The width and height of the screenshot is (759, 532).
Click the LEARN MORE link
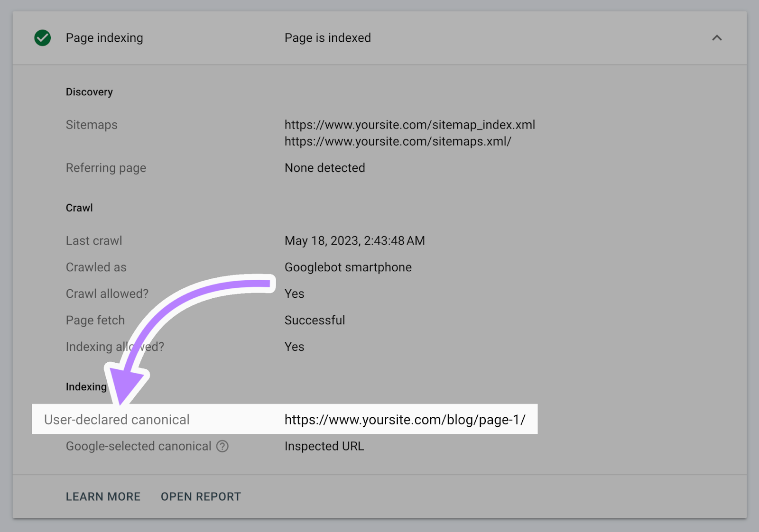coord(103,496)
